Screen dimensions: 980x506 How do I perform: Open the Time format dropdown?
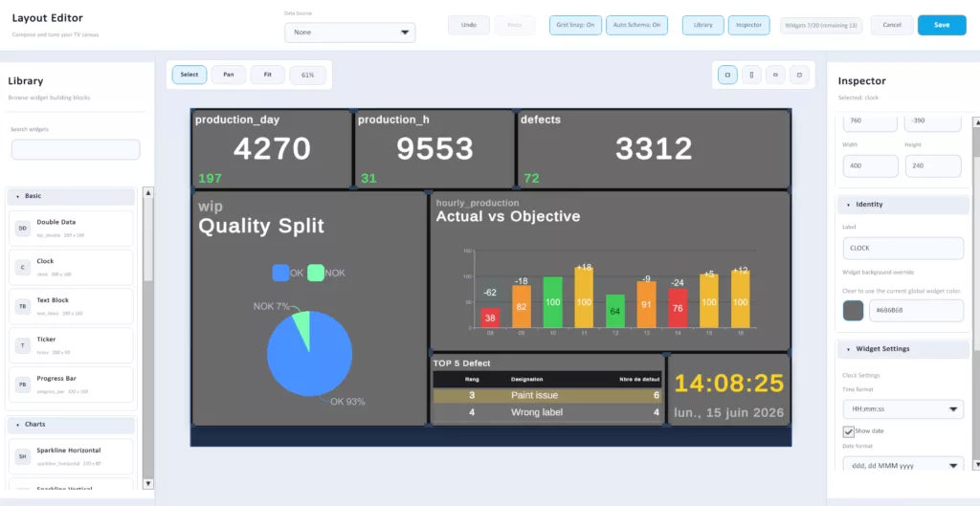(903, 409)
